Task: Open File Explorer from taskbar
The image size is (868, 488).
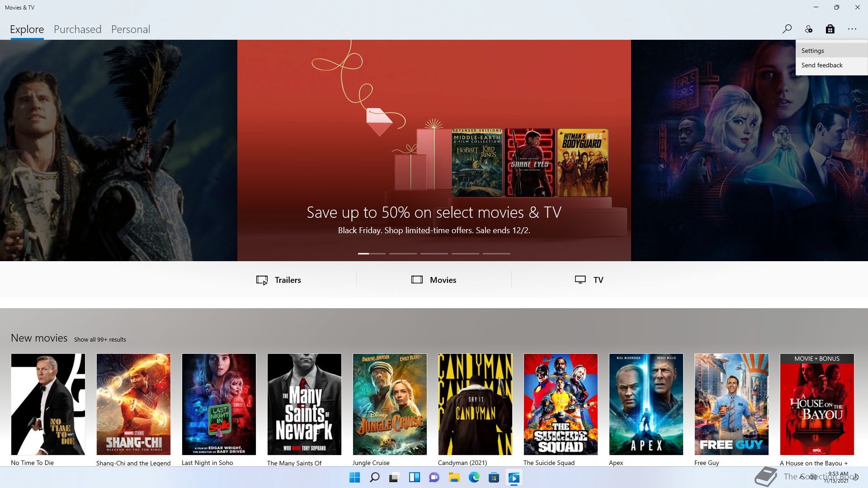Action: pos(454,478)
